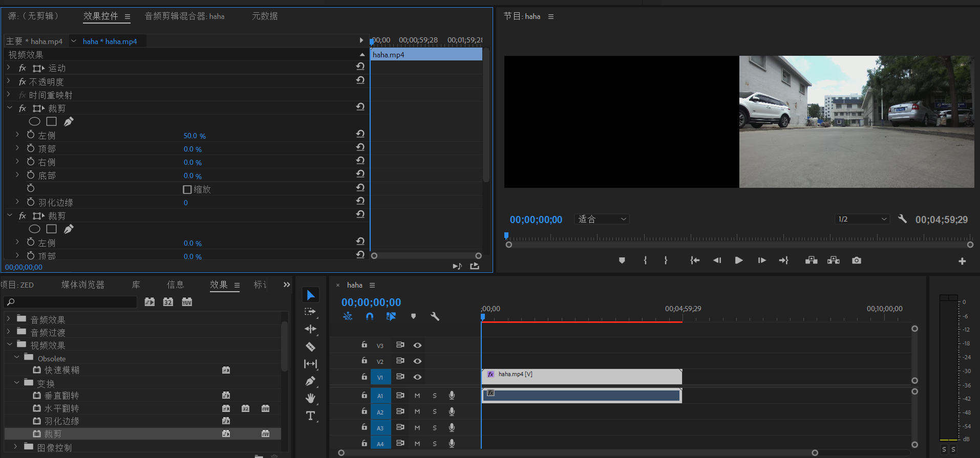Toggle track lock on V1

click(x=364, y=377)
